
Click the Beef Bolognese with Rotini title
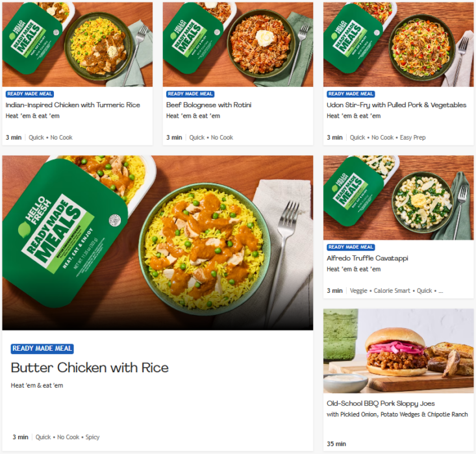[208, 105]
